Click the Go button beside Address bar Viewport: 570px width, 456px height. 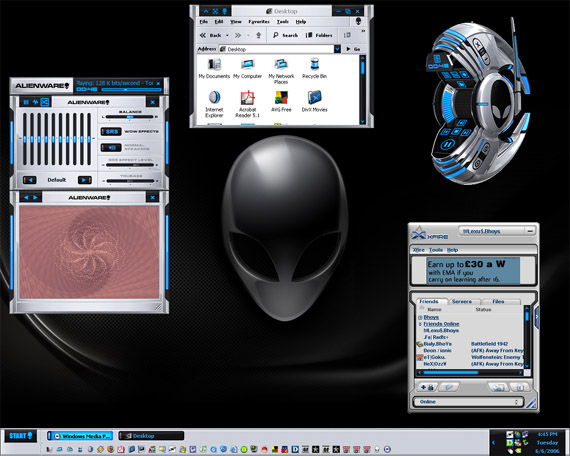coord(353,49)
